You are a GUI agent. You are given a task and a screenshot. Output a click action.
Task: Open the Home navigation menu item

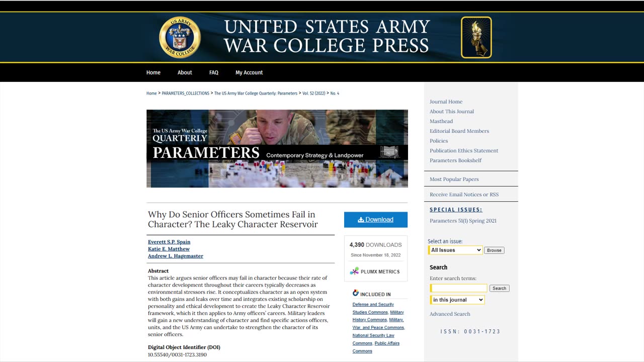click(x=153, y=72)
